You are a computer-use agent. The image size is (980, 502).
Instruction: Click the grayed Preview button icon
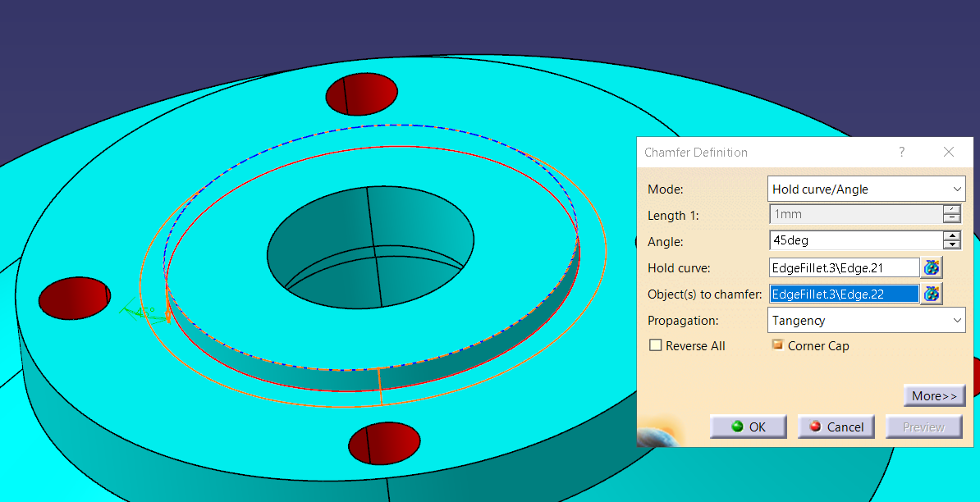point(923,427)
